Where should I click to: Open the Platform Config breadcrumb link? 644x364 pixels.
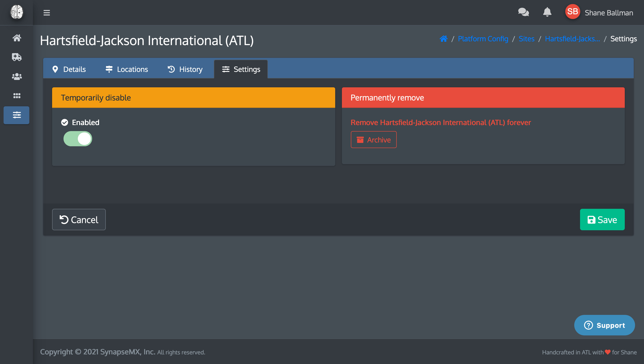483,39
